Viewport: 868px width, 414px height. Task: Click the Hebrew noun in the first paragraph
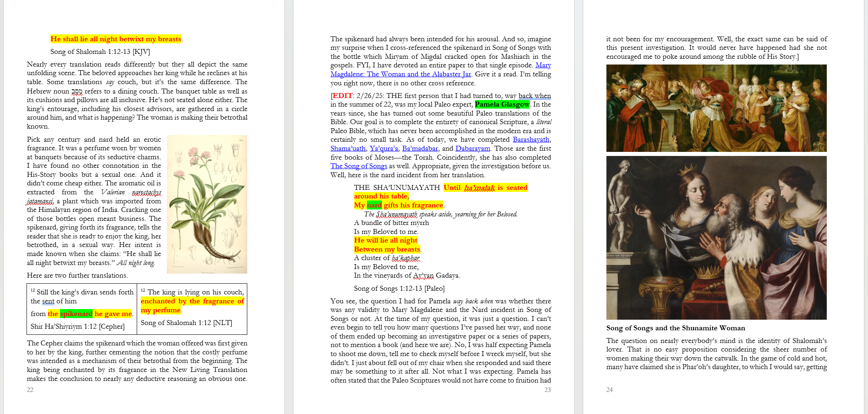pyautogui.click(x=77, y=91)
